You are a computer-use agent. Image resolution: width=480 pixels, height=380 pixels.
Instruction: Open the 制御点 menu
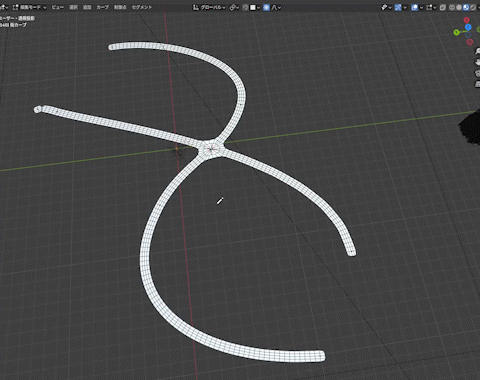(120, 7)
